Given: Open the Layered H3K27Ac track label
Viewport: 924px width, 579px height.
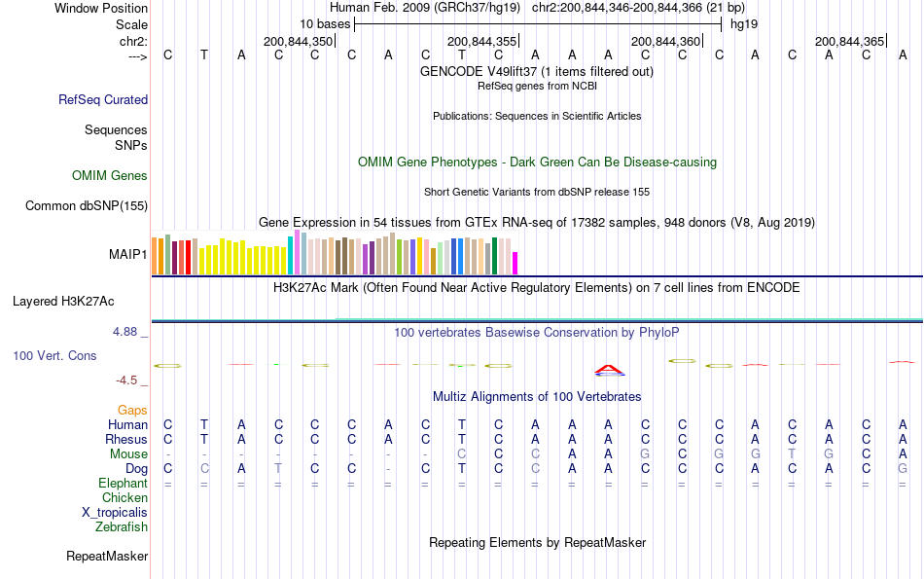Looking at the screenshot, I should (63, 302).
